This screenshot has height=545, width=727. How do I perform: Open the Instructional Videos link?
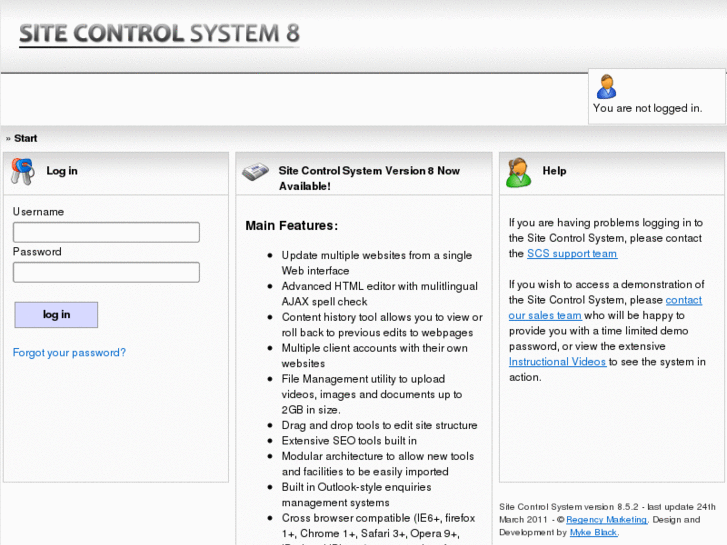point(557,361)
